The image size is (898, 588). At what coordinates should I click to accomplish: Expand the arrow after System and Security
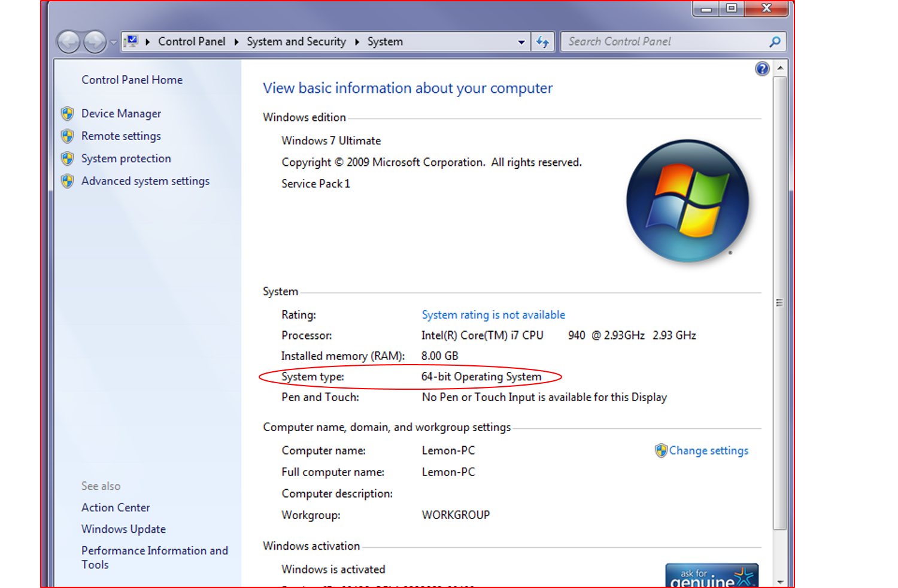(357, 42)
